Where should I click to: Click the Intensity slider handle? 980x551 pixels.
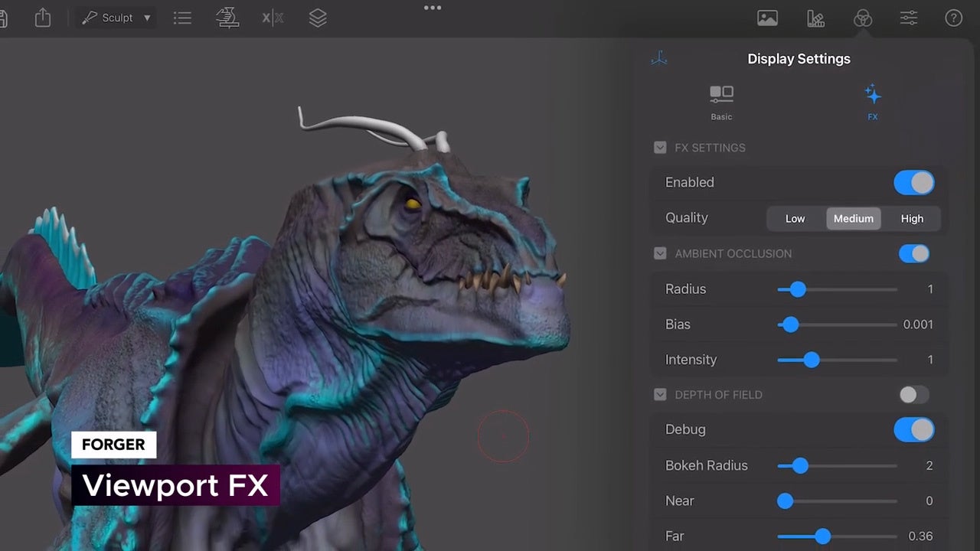(812, 360)
